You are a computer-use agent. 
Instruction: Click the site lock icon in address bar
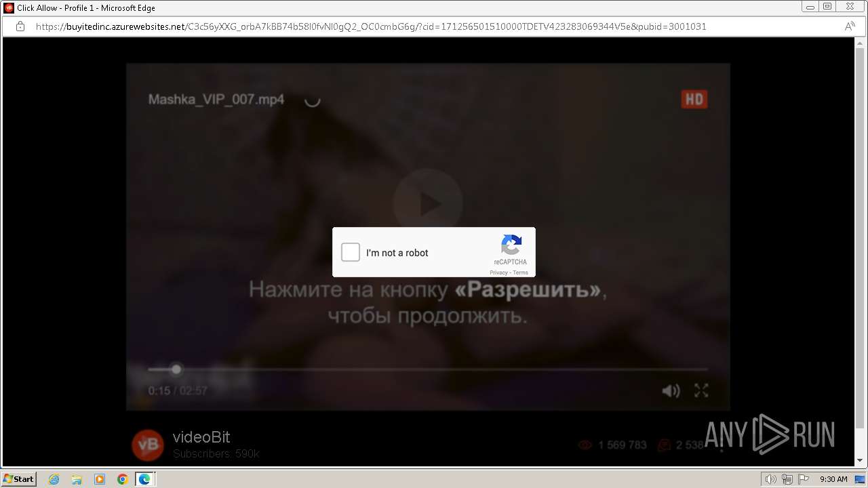point(20,26)
